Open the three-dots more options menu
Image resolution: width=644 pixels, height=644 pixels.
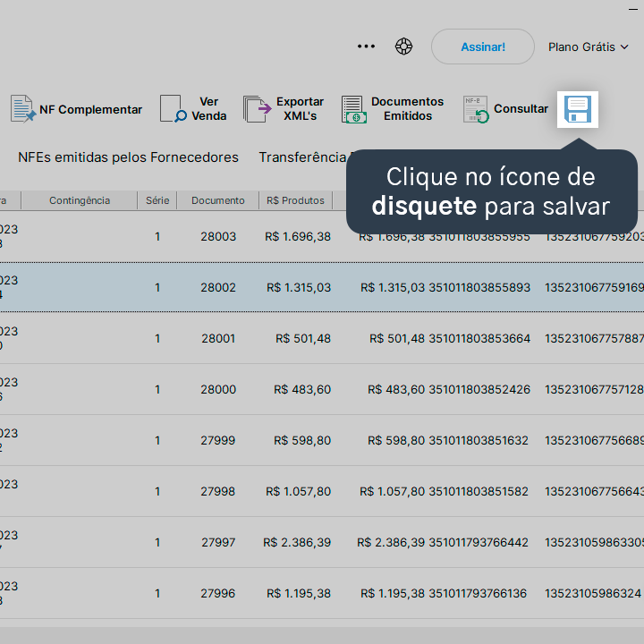[x=366, y=47]
